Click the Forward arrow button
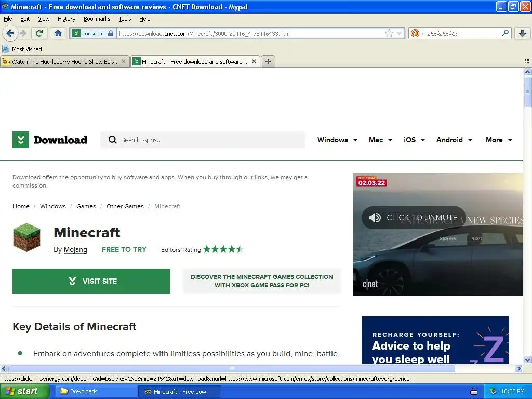This screenshot has width=532, height=399. tap(23, 33)
